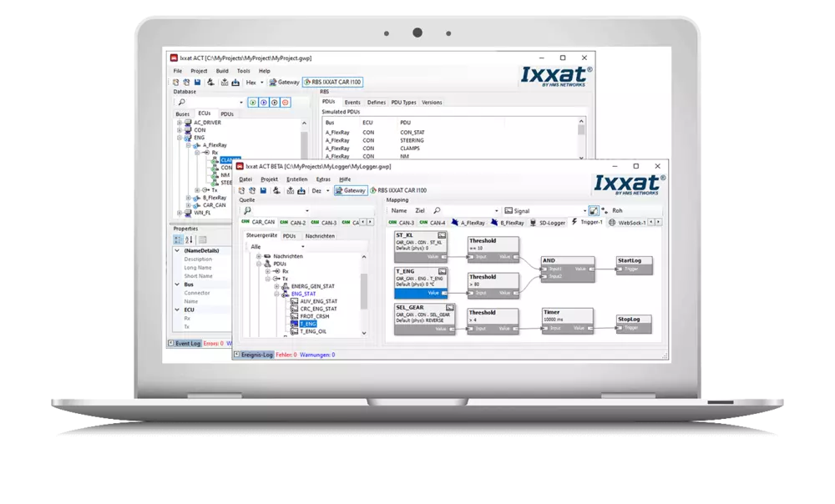This screenshot has width=835, height=504.
Task: Click the search magnifier in the Quelle panel
Action: (248, 211)
